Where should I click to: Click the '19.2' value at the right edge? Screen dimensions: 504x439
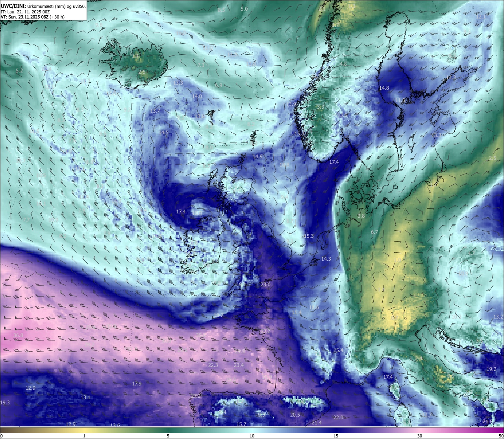pos(491,369)
